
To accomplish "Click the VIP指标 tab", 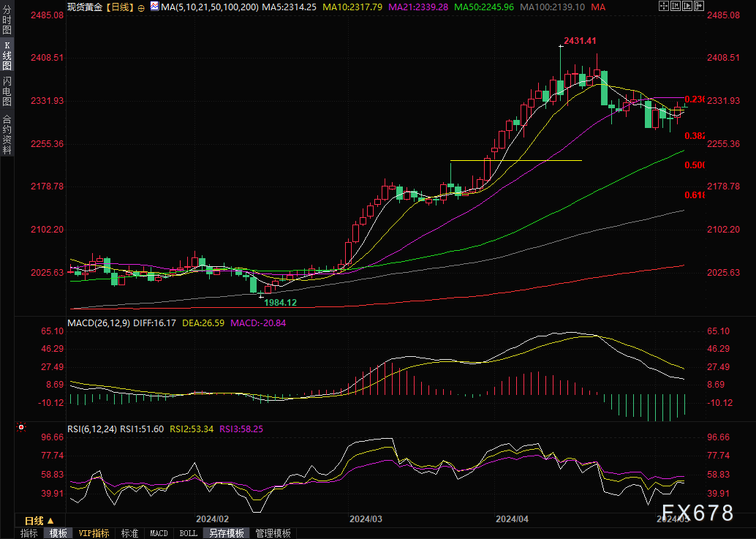I will click(x=94, y=533).
